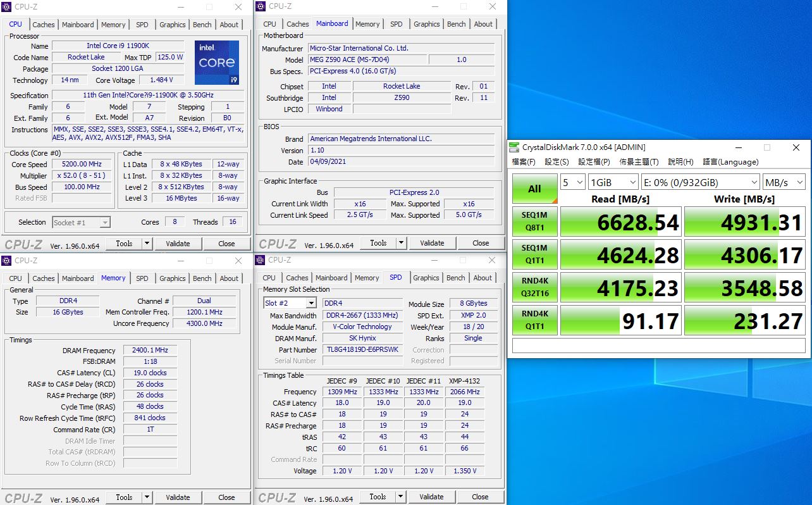Click Validate in the CPU-Z Mainboard window
This screenshot has width=812, height=505.
tap(432, 243)
